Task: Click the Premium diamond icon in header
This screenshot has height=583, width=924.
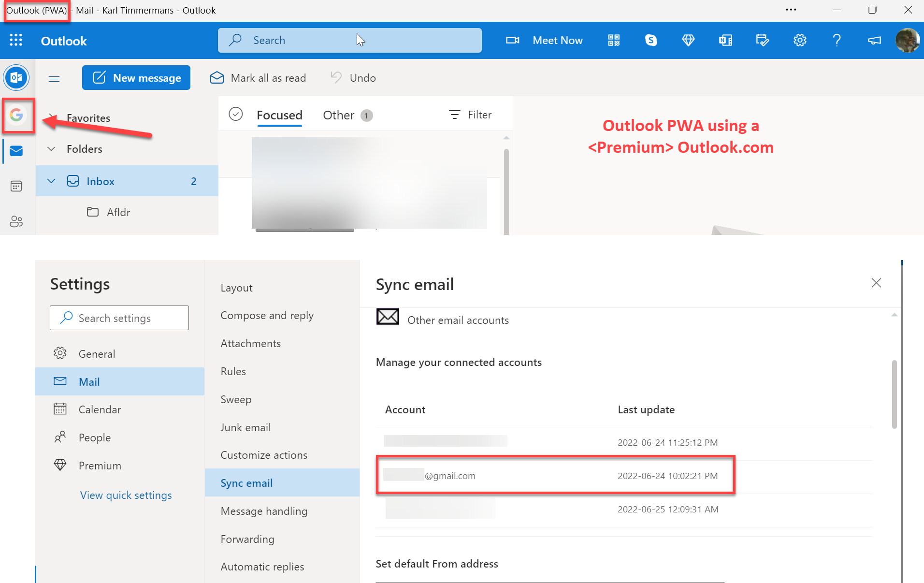Action: coord(688,40)
